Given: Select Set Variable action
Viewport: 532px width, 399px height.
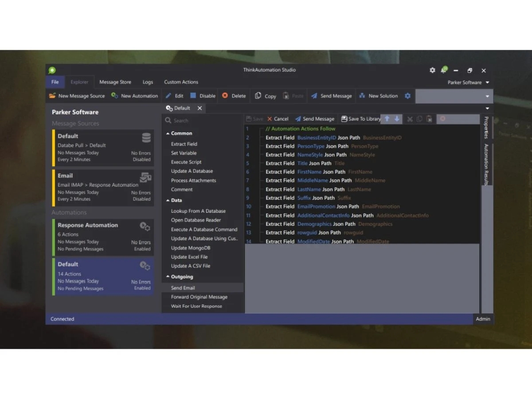Looking at the screenshot, I should pyautogui.click(x=184, y=153).
